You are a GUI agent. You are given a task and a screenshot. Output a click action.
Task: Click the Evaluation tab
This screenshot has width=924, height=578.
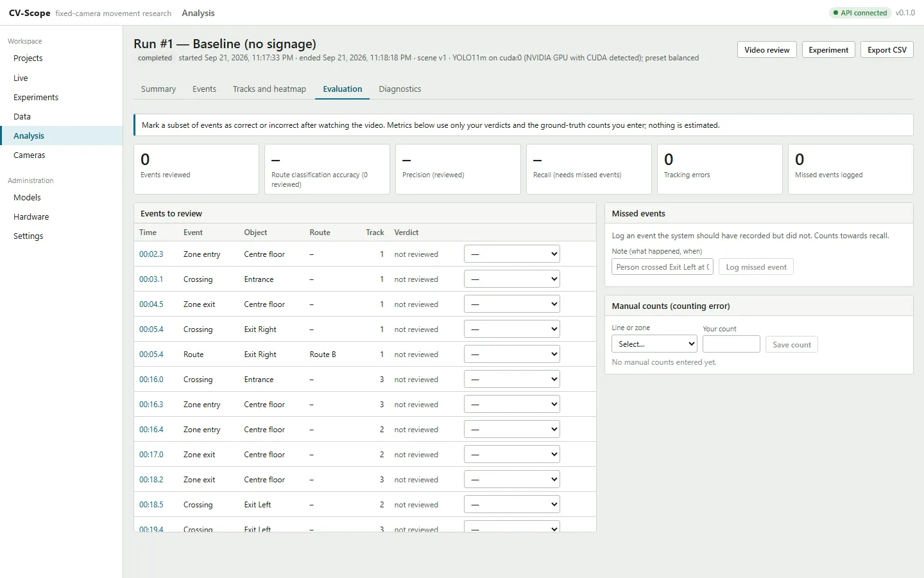pyautogui.click(x=343, y=89)
